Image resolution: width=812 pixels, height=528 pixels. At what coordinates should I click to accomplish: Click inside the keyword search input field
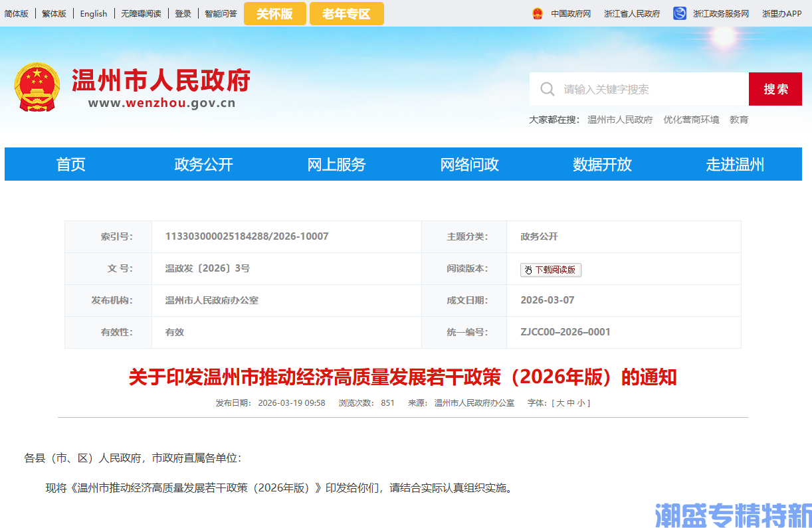tap(631, 88)
